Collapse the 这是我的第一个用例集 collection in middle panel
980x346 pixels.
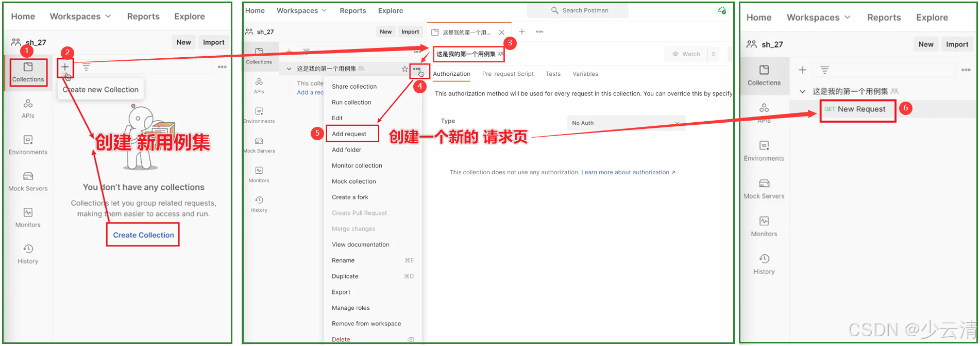pos(289,69)
